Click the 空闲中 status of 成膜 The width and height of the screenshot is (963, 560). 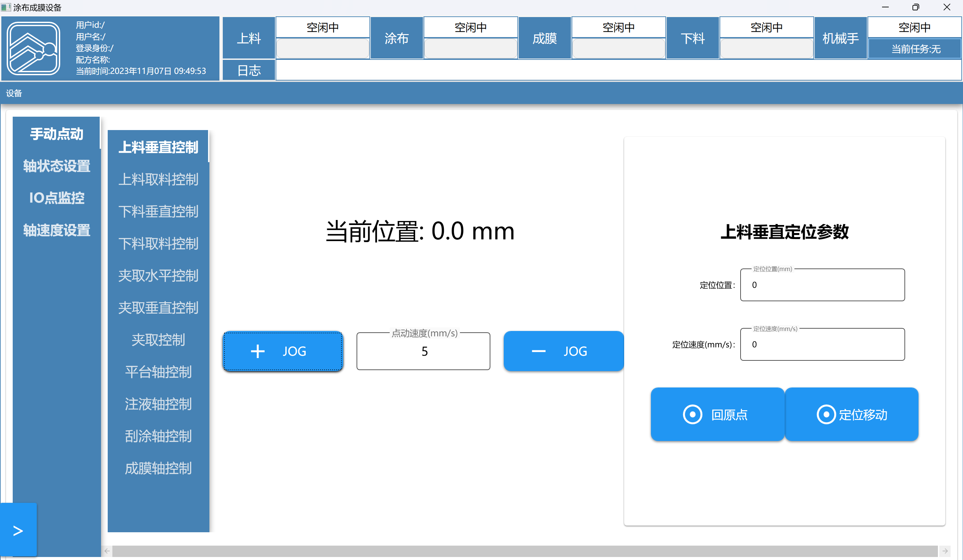(618, 27)
